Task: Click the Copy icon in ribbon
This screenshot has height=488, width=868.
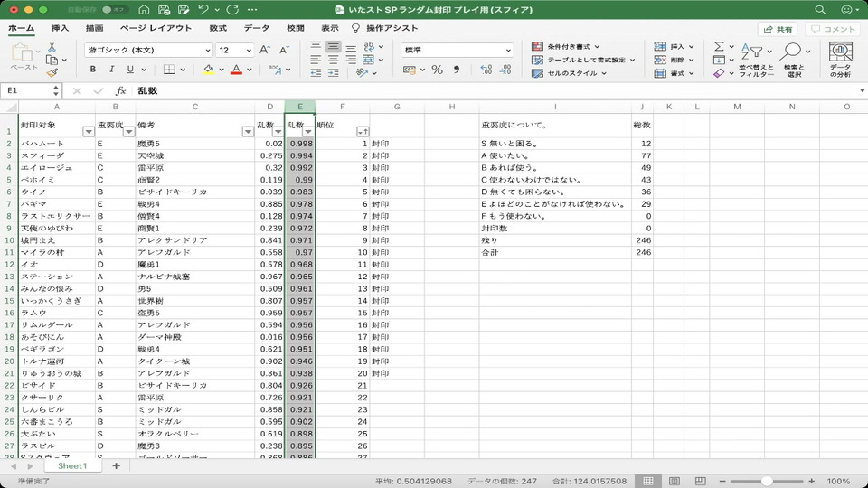Action: point(52,60)
